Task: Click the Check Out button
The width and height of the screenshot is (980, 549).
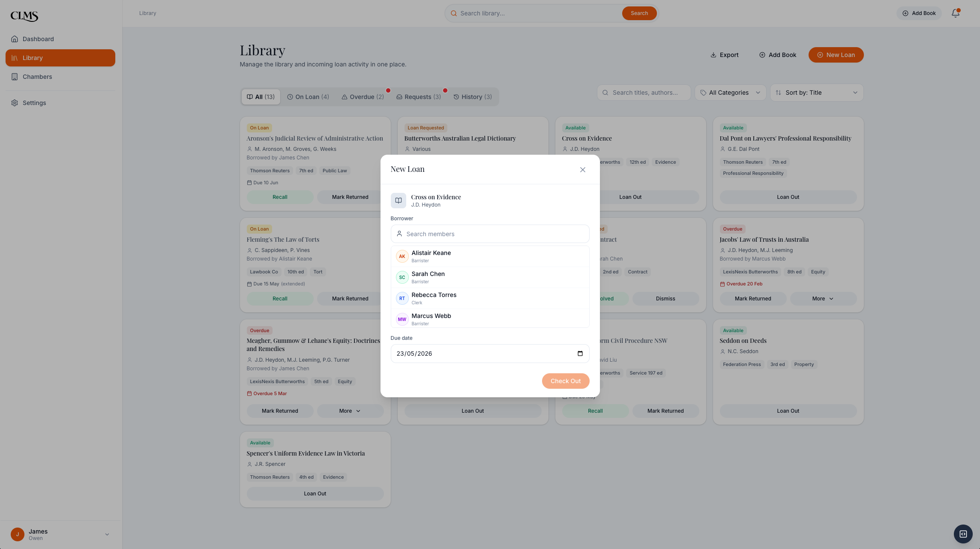Action: tap(565, 381)
